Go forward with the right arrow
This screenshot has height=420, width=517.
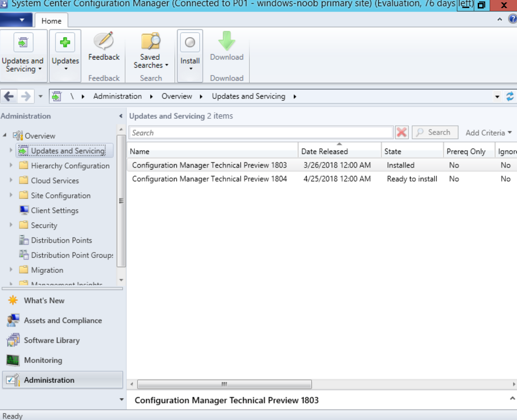pyautogui.click(x=25, y=96)
